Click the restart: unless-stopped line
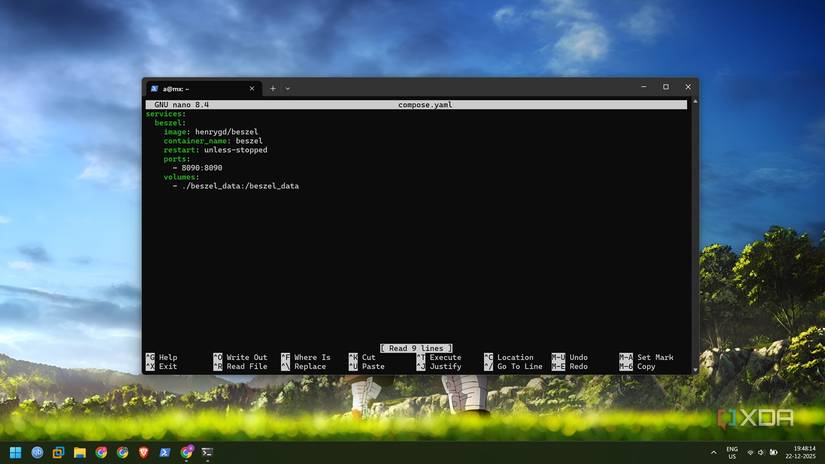825x464 pixels. coord(215,149)
